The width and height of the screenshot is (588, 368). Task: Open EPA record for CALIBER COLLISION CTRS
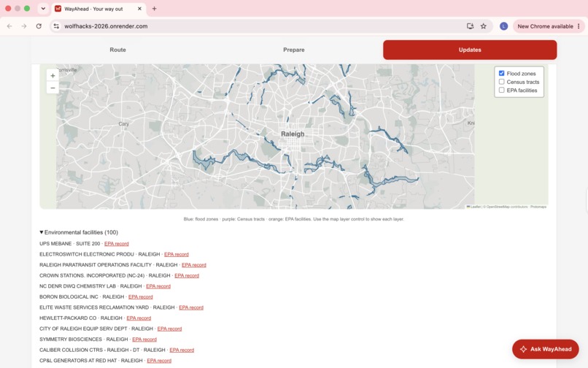point(182,350)
